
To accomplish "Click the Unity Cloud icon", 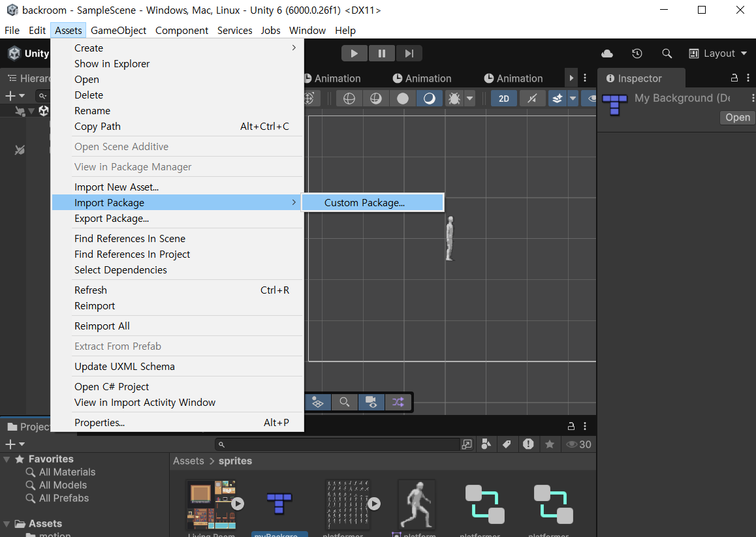I will tap(607, 54).
